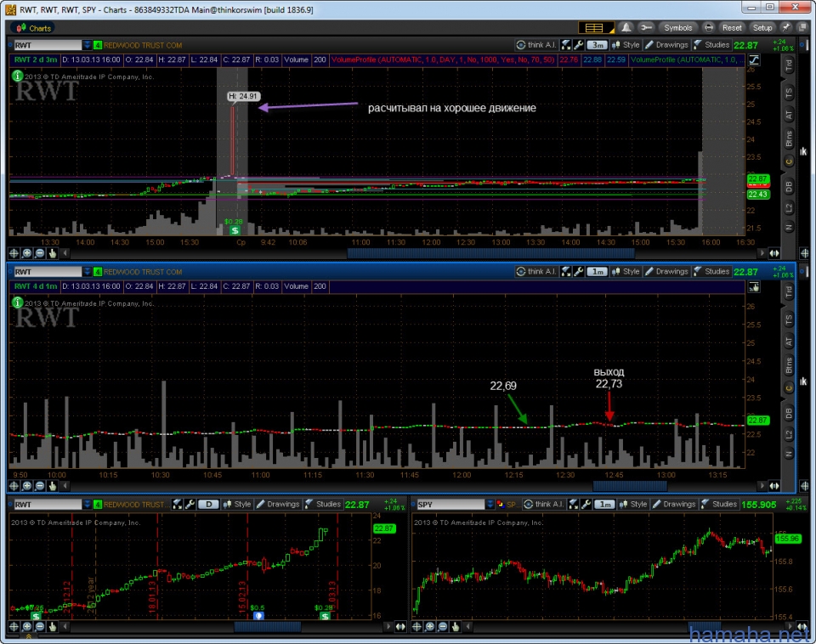Open the 3m timeframe selector on top chart

(598, 45)
